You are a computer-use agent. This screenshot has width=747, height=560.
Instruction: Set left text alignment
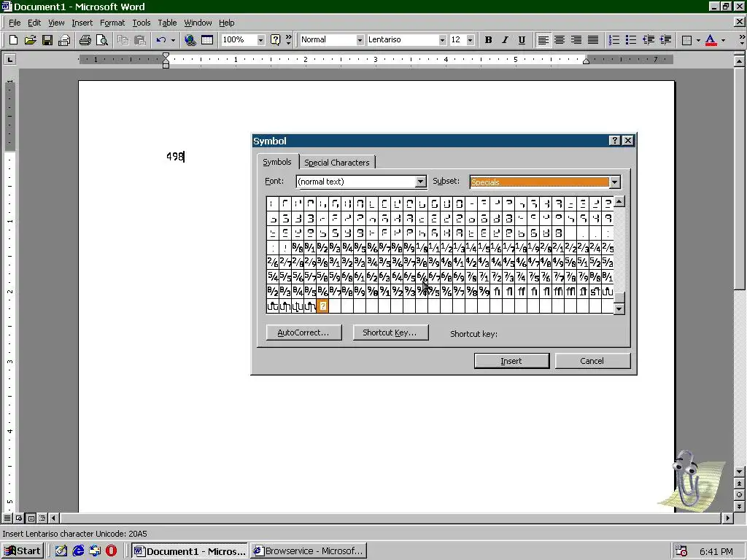click(x=543, y=40)
